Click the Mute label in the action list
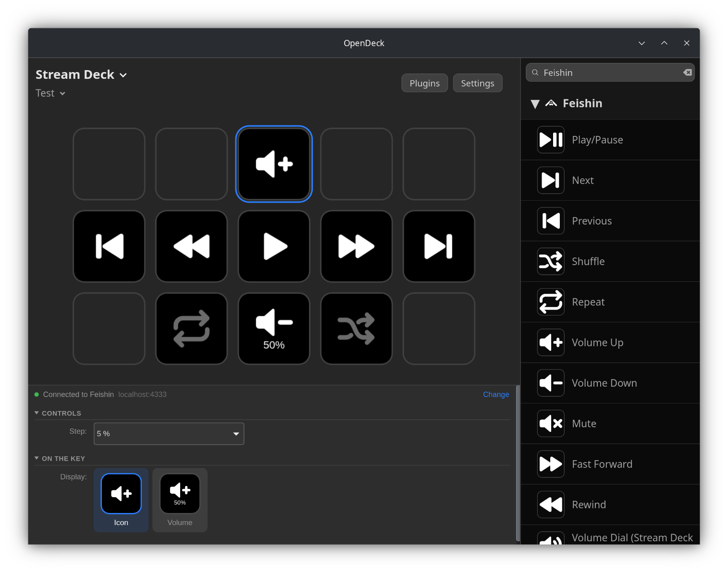 (584, 424)
